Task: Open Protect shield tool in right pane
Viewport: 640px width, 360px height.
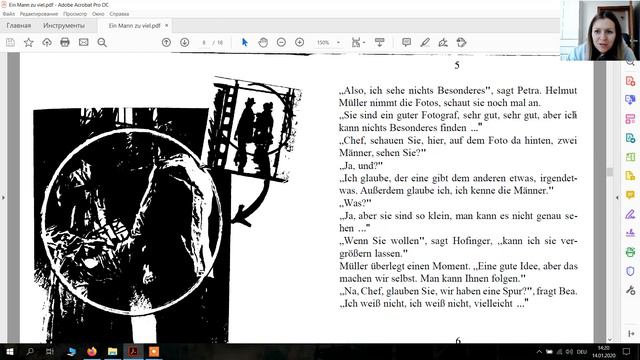Action: pos(630,271)
